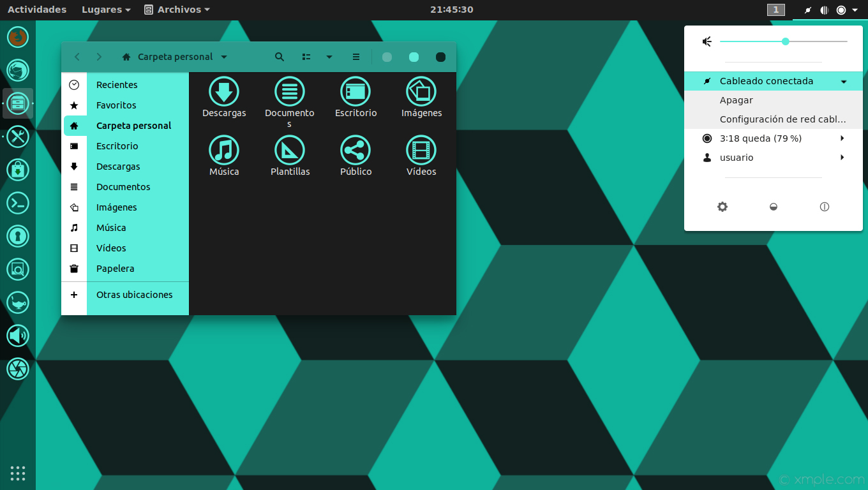Click the power off icon in system menu
Image resolution: width=868 pixels, height=490 pixels.
[x=825, y=207]
